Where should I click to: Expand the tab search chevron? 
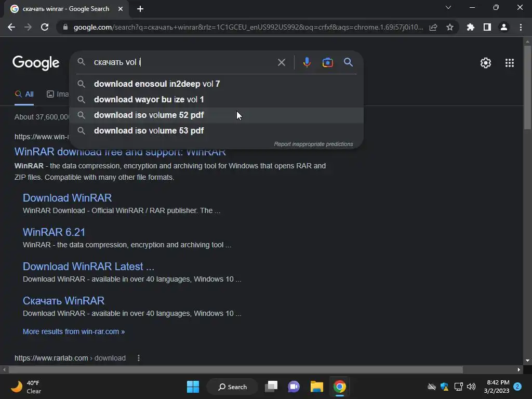[x=448, y=7]
